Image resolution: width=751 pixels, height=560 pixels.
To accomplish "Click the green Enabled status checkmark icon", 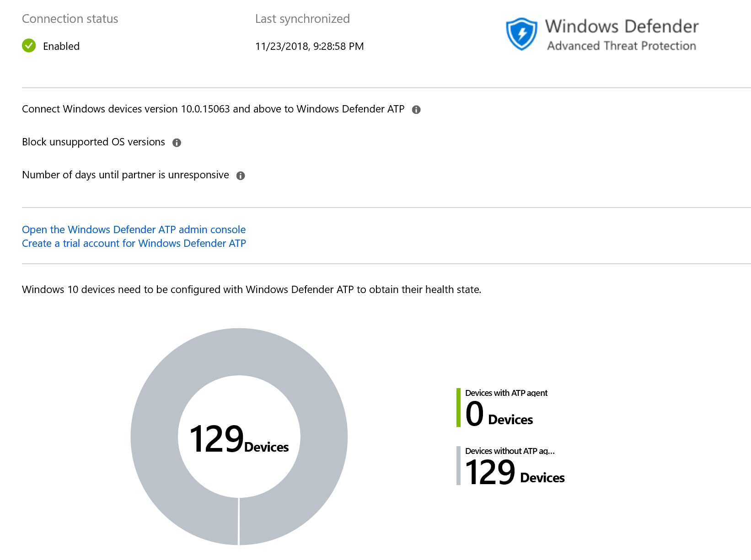I will point(29,46).
